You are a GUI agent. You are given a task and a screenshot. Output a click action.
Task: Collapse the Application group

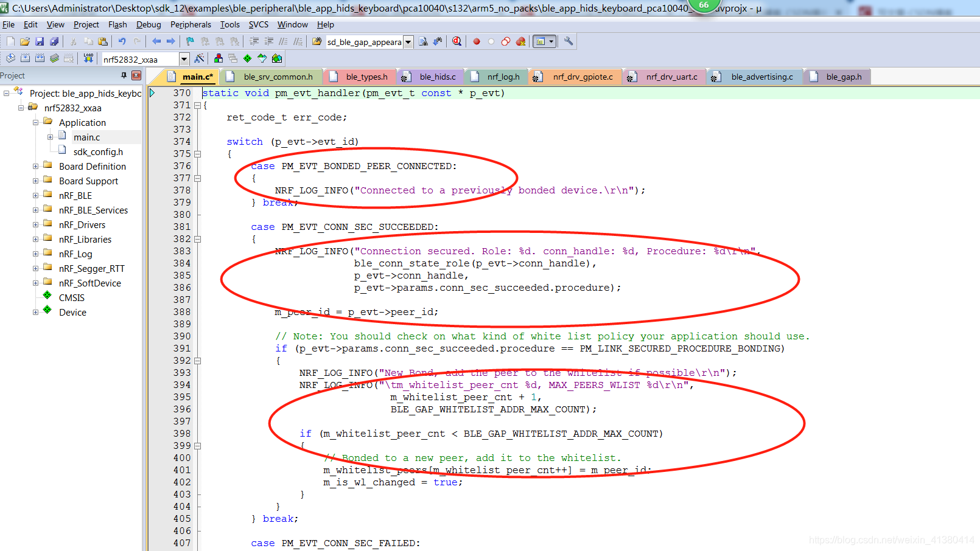coord(35,122)
